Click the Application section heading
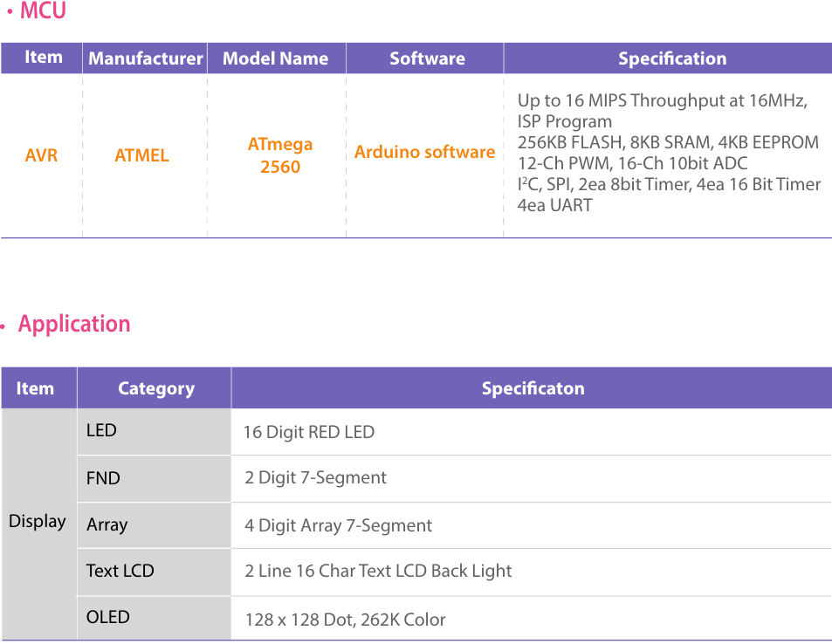Viewport: 832px width, 644px height. (74, 324)
